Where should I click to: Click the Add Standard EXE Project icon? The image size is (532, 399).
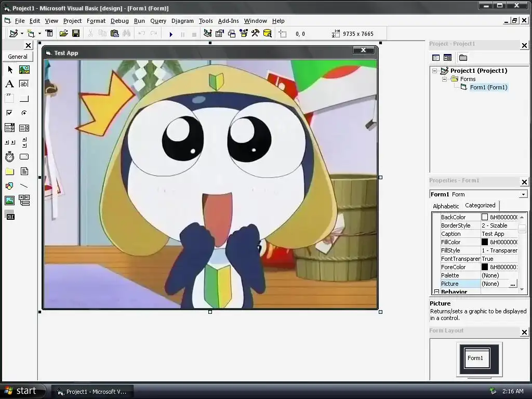[x=14, y=34]
